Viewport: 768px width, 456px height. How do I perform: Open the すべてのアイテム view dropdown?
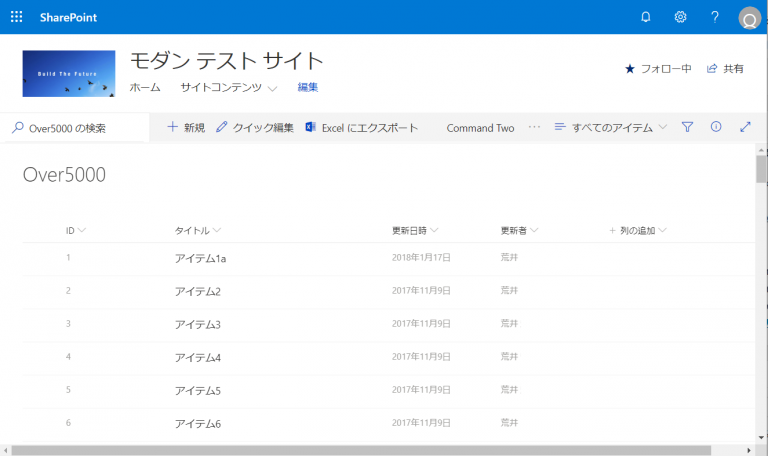point(611,128)
